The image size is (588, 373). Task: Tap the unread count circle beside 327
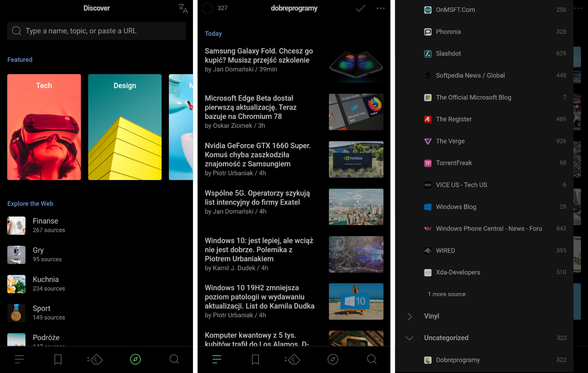click(207, 8)
